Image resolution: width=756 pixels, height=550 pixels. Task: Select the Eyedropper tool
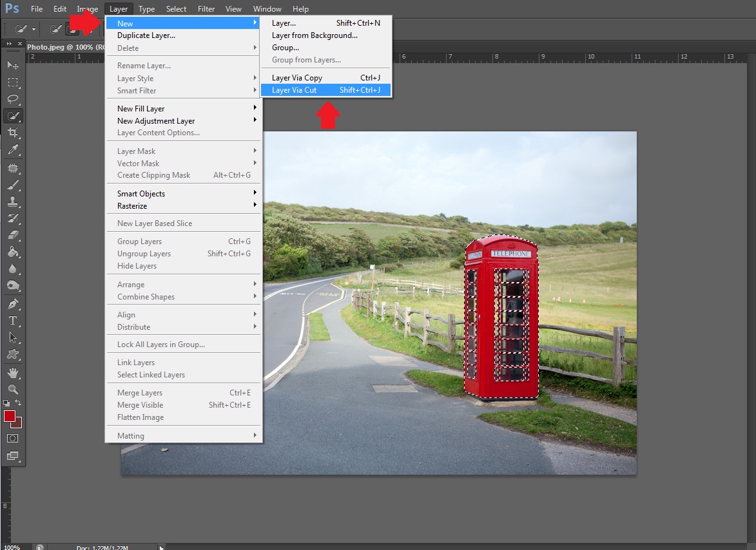13,149
